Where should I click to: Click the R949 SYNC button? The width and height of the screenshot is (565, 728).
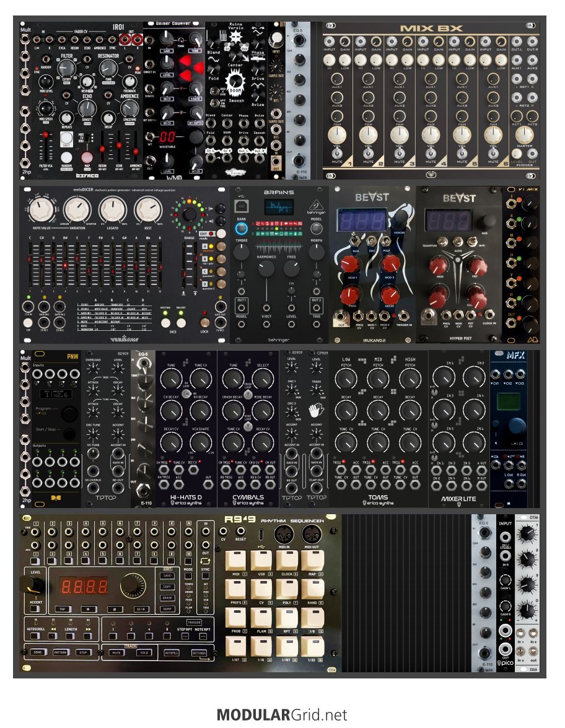click(205, 575)
